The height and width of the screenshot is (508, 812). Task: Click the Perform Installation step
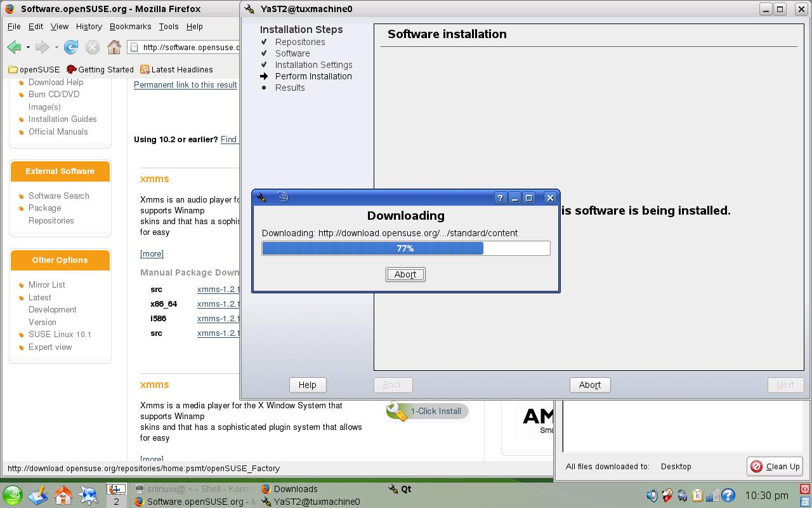point(313,76)
